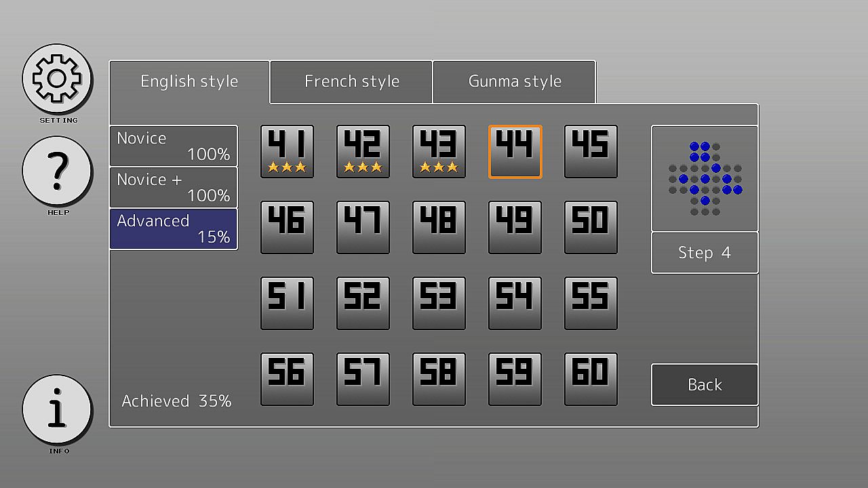Viewport: 868px width, 488px height.
Task: Switch to Gunma style tab
Action: [x=514, y=82]
